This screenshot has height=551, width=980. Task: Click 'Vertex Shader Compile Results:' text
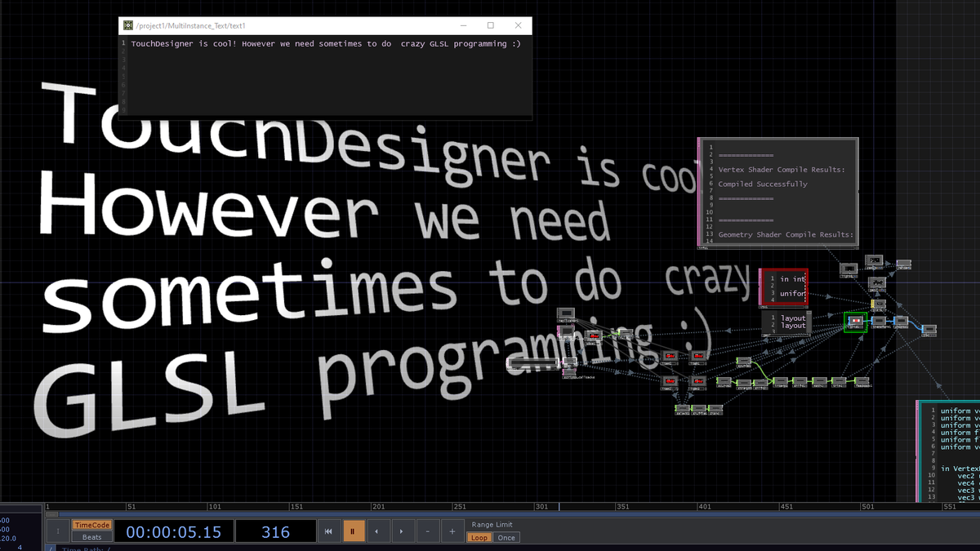click(x=782, y=170)
